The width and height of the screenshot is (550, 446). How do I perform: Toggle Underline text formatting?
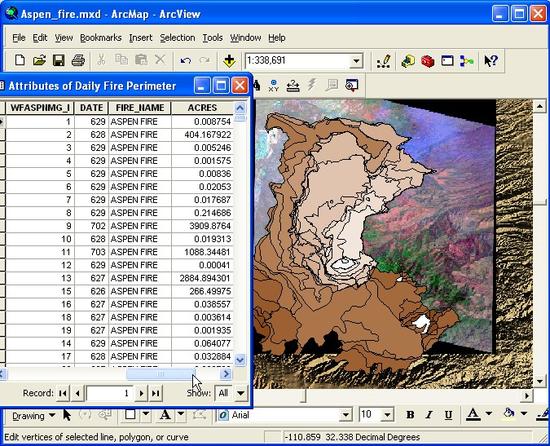click(448, 415)
